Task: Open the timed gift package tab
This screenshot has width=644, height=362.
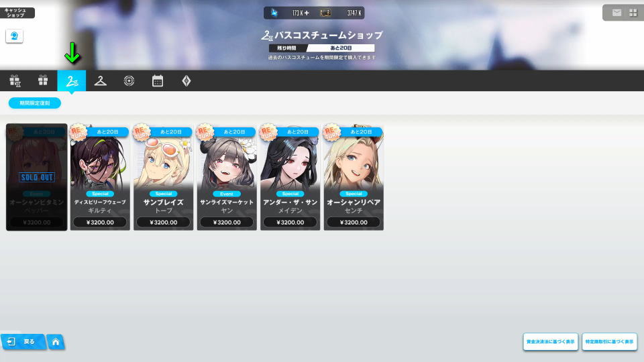Action: coord(15,80)
